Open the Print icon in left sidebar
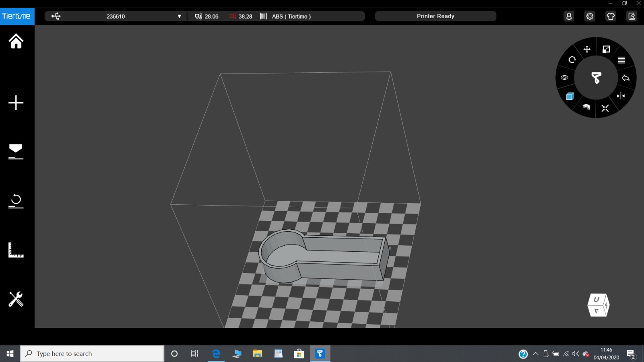The image size is (644, 362). point(16,152)
